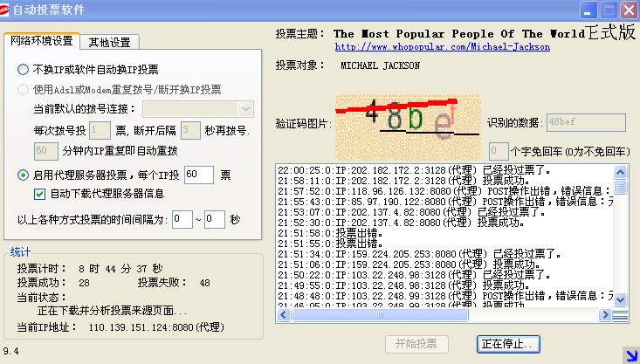Click the MICHAEL JACKSON vote target text
Screen dimensions: 640x364
[x=380, y=65]
